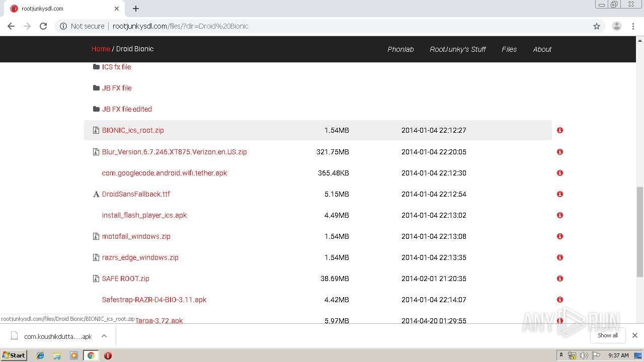The image size is (644, 362).
Task: Download motofail_windows.zip
Action: (136, 236)
